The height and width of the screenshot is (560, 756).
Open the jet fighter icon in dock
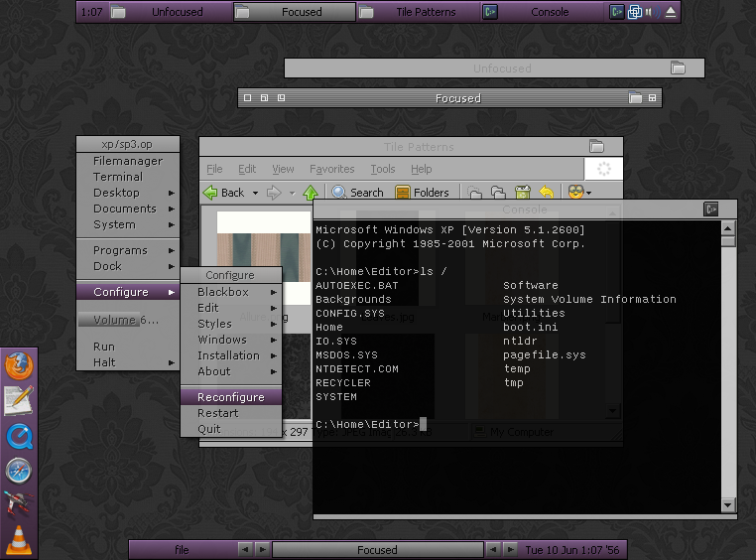(x=18, y=503)
